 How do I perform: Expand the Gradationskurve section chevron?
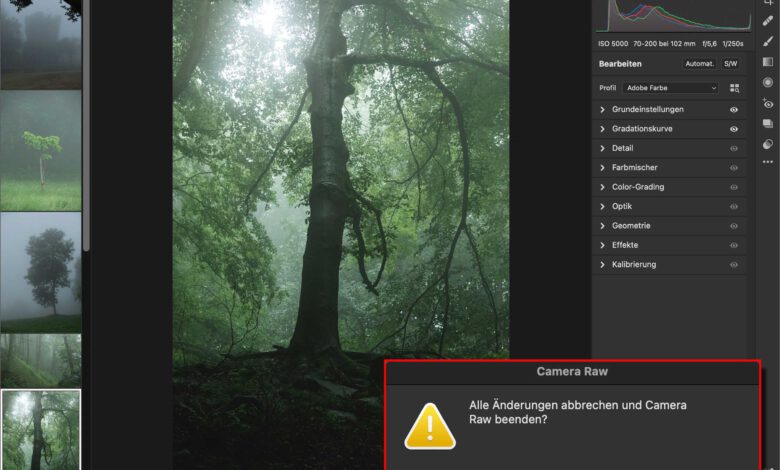click(x=602, y=129)
